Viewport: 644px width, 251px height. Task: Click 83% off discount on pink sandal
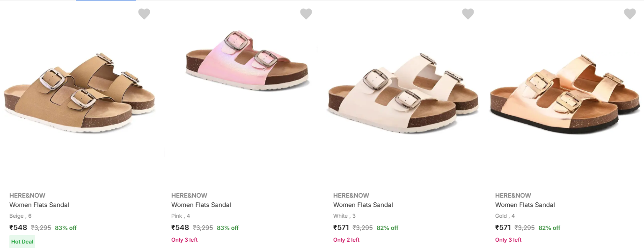pyautogui.click(x=227, y=228)
